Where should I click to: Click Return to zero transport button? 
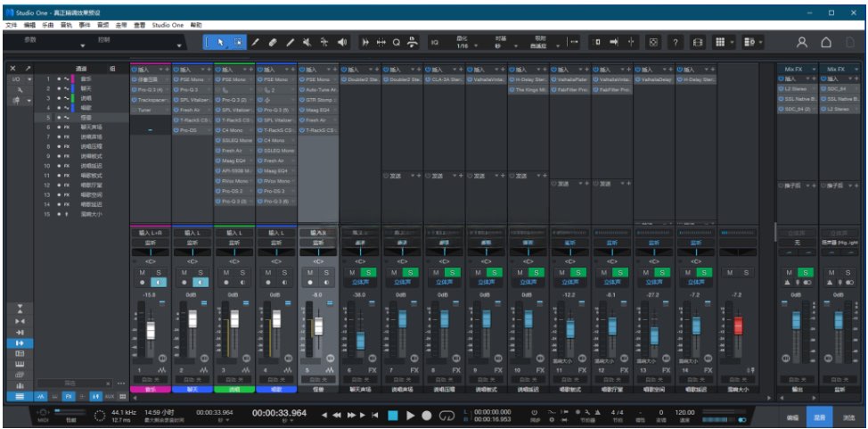(x=375, y=415)
